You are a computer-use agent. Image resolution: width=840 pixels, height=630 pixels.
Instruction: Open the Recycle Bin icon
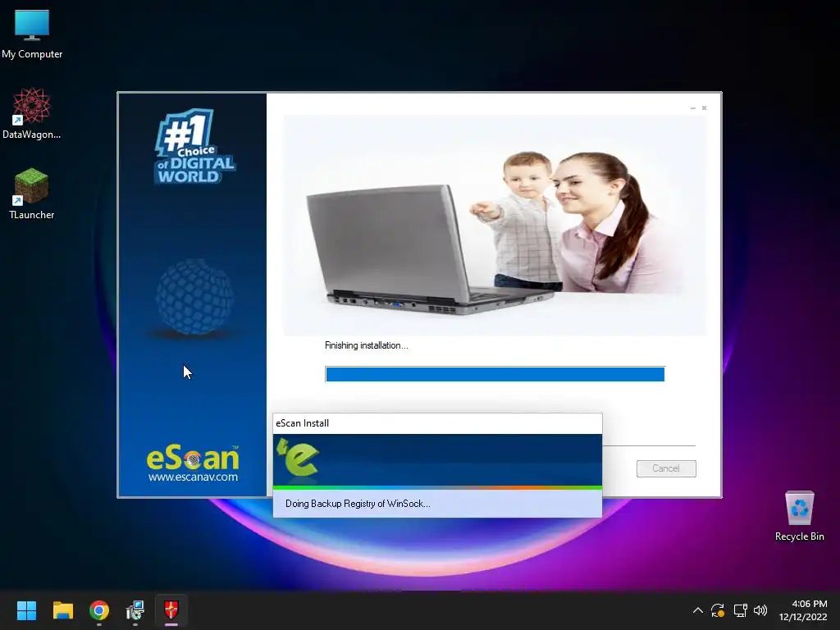(799, 516)
